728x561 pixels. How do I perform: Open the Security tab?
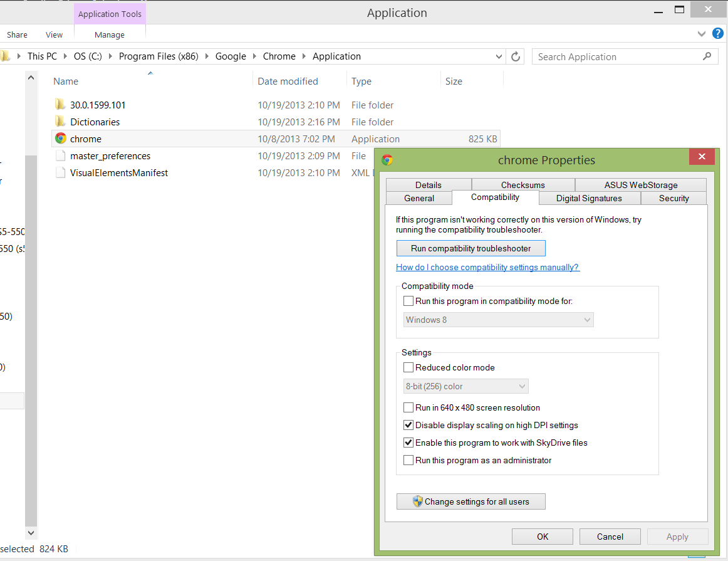coord(673,198)
